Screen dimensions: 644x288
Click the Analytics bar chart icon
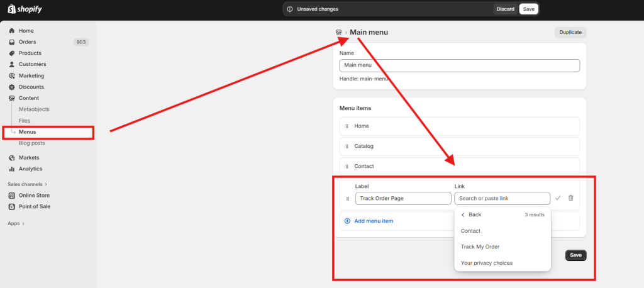(x=11, y=169)
